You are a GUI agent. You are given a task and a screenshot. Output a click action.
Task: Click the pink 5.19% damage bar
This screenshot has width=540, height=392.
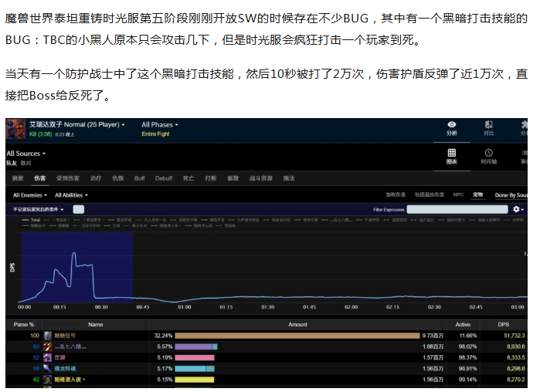(195, 357)
